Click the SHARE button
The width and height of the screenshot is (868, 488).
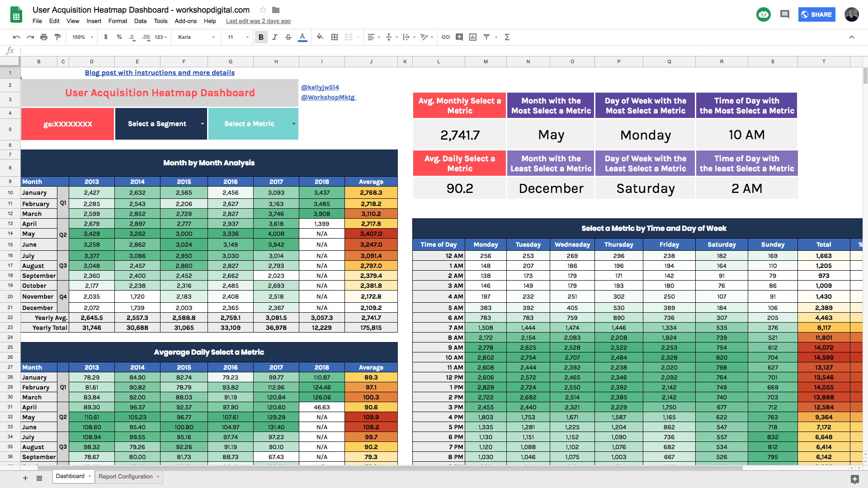point(816,14)
